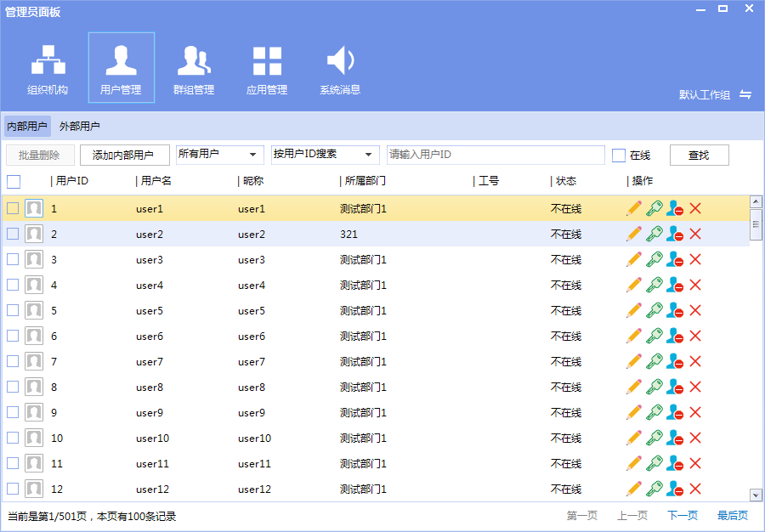
Task: Switch workgroup using the arrows icon beside 默认工作组
Action: click(x=745, y=94)
